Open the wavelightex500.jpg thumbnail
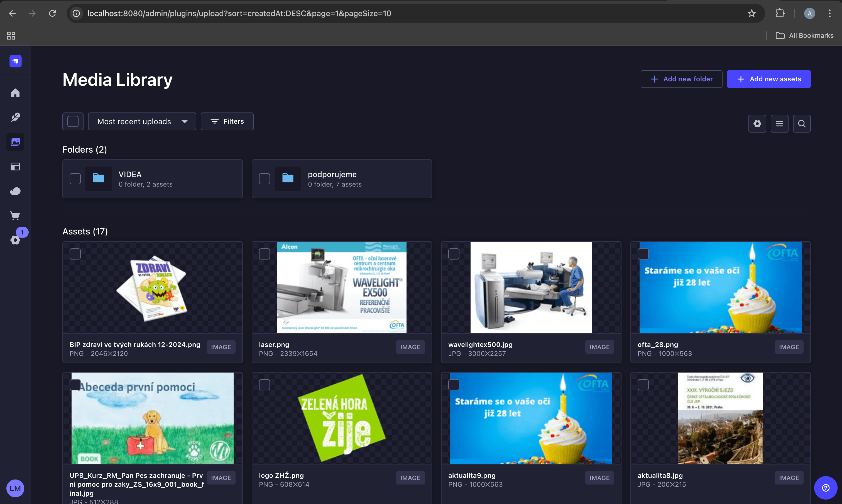Image resolution: width=842 pixels, height=504 pixels. point(531,287)
